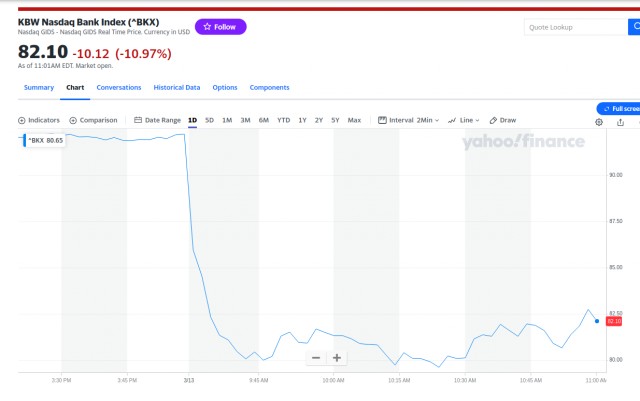Click the blue search button
640x401 pixels.
634,27
